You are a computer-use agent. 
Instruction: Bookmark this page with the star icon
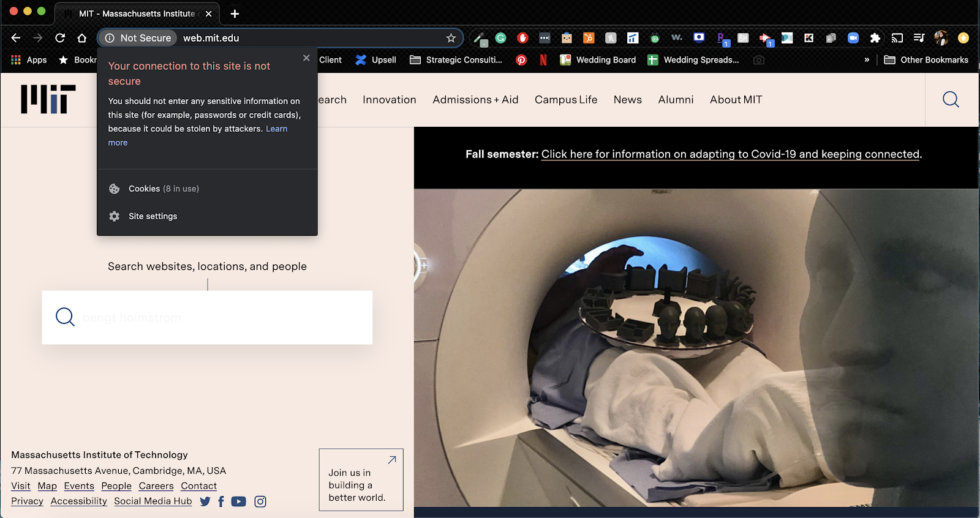click(451, 38)
